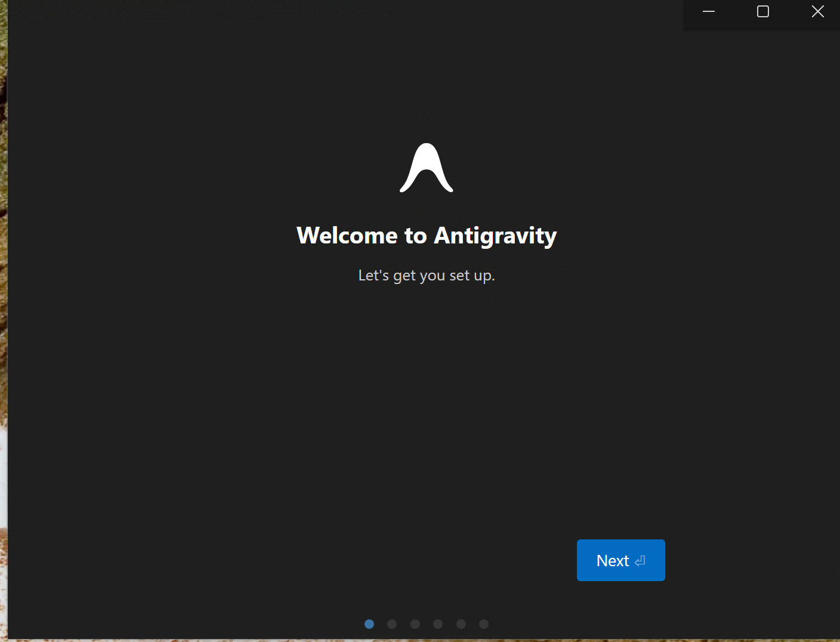Click the Enter key icon inside Next
This screenshot has height=642, width=840.
[640, 561]
